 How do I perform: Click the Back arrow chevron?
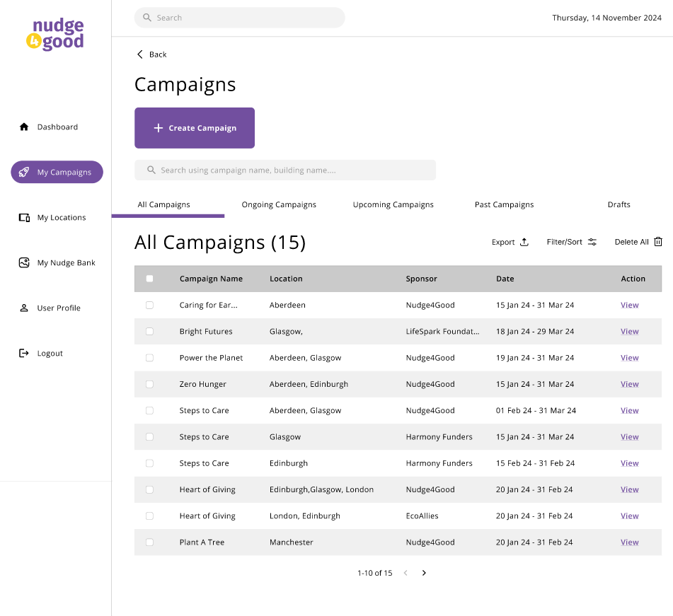click(x=140, y=54)
